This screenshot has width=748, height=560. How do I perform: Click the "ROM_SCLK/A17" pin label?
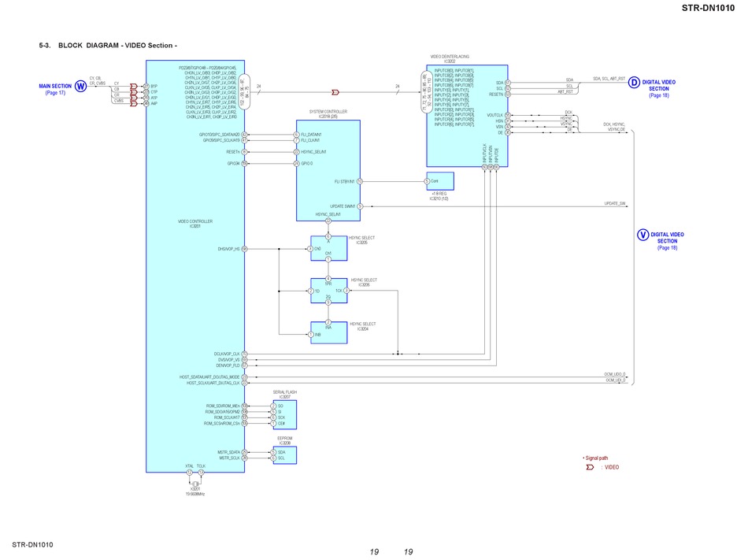point(227,418)
